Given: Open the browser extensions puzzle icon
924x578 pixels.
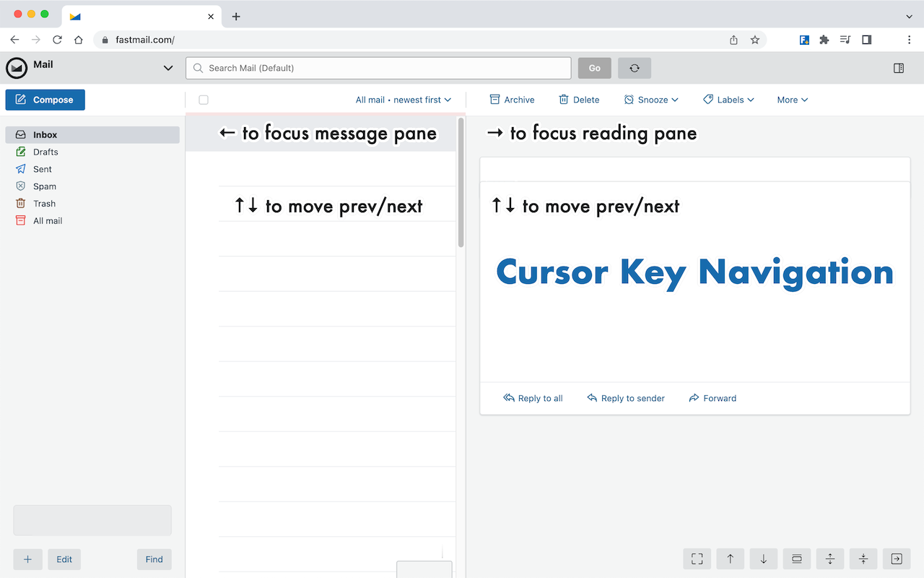Looking at the screenshot, I should (x=824, y=40).
